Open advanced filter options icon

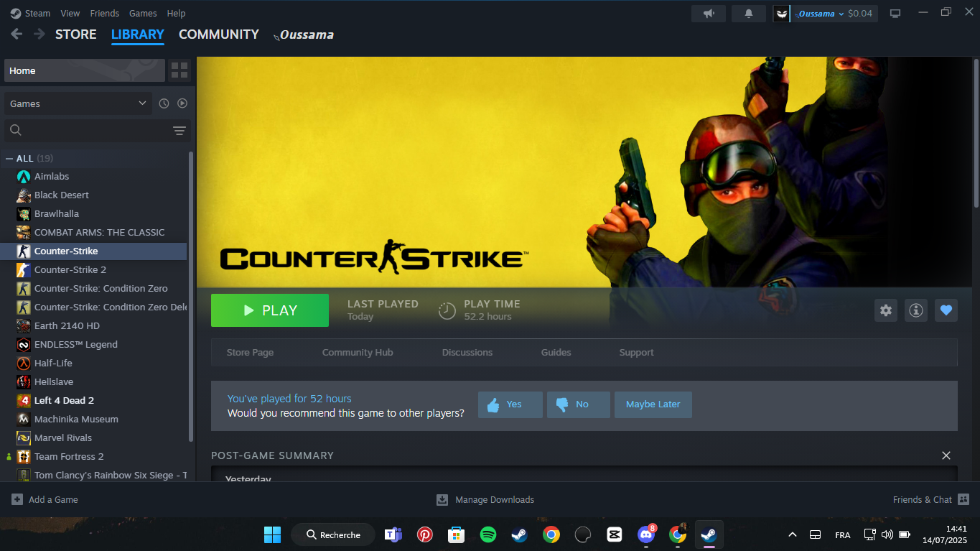(x=179, y=131)
